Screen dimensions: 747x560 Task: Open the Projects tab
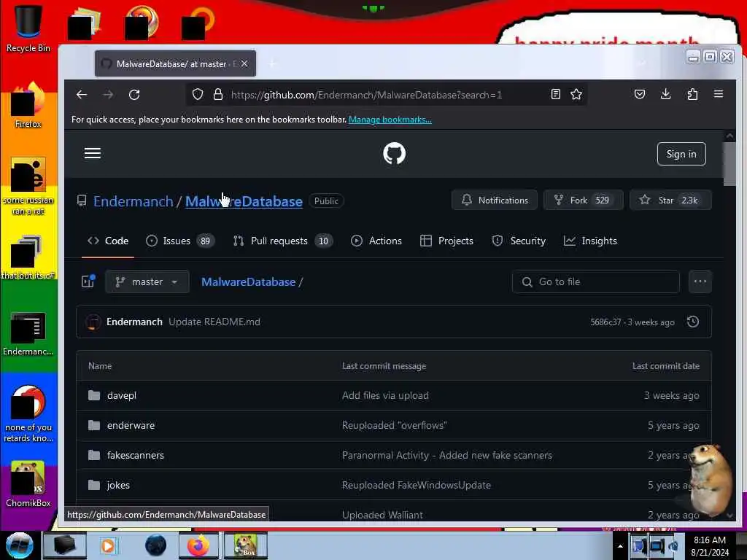click(x=446, y=241)
